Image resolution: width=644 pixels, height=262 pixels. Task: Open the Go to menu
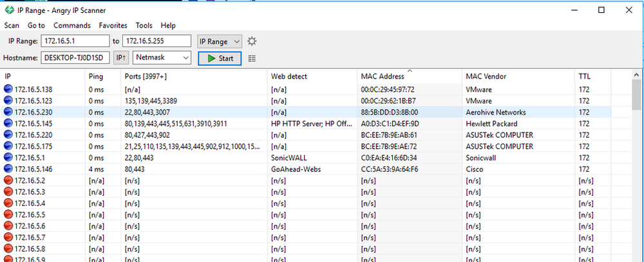pyautogui.click(x=36, y=26)
